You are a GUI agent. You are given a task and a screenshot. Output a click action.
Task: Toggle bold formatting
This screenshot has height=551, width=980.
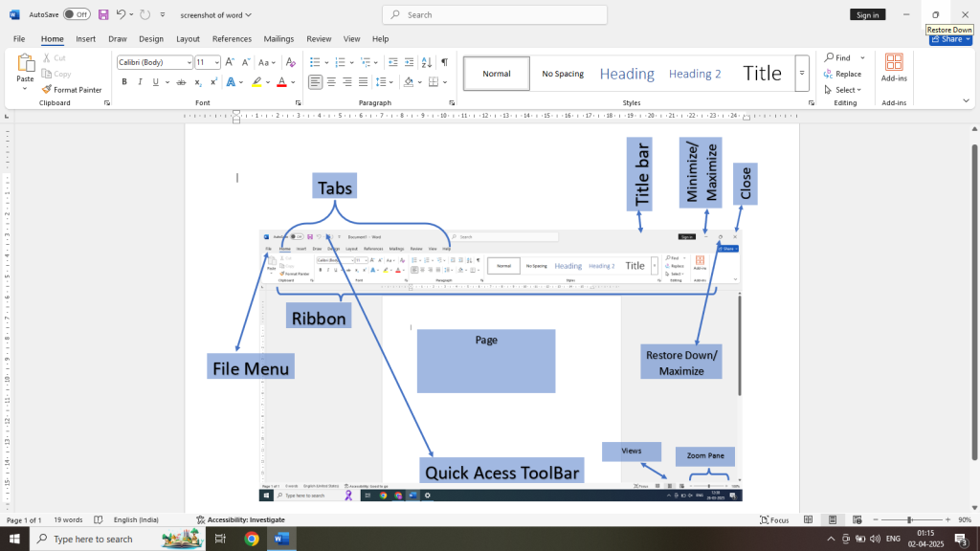123,82
